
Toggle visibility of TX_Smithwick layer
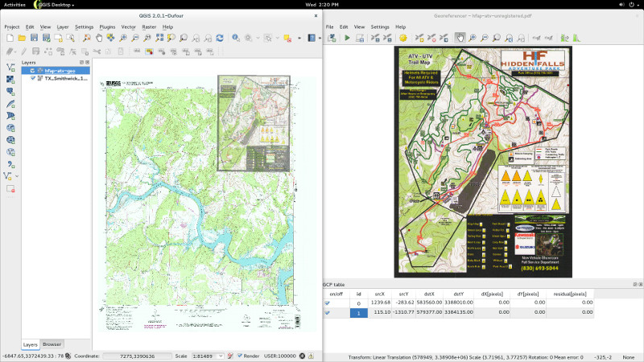32,78
